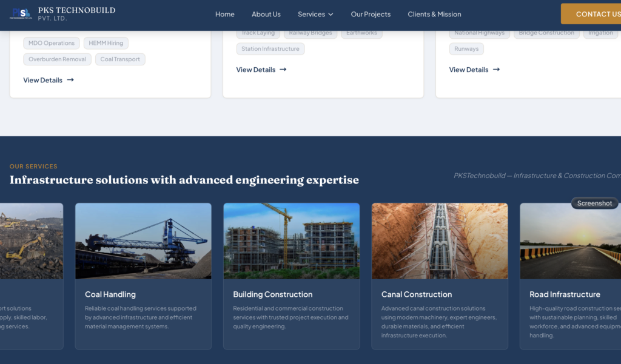The height and width of the screenshot is (364, 621).
Task: Go to About Us page
Action: click(266, 15)
